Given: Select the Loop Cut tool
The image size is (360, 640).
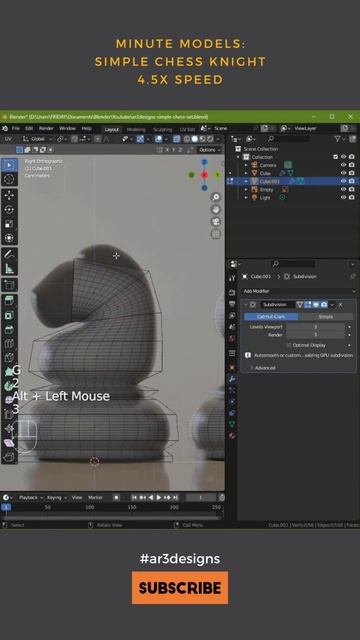Looking at the screenshot, I should 9,344.
